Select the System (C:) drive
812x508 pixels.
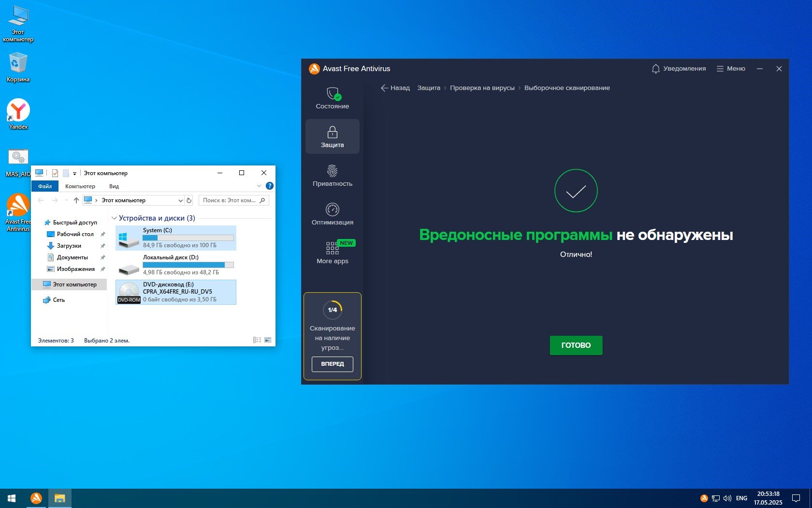pyautogui.click(x=176, y=238)
